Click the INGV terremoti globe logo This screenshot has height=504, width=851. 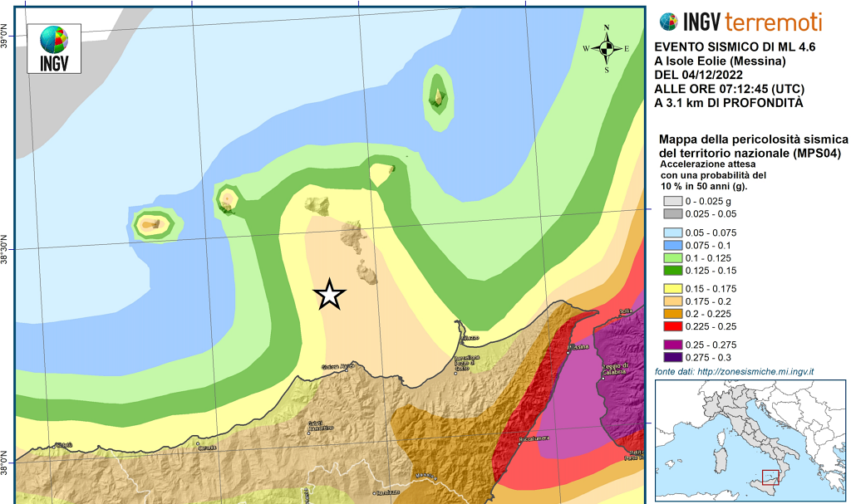670,22
